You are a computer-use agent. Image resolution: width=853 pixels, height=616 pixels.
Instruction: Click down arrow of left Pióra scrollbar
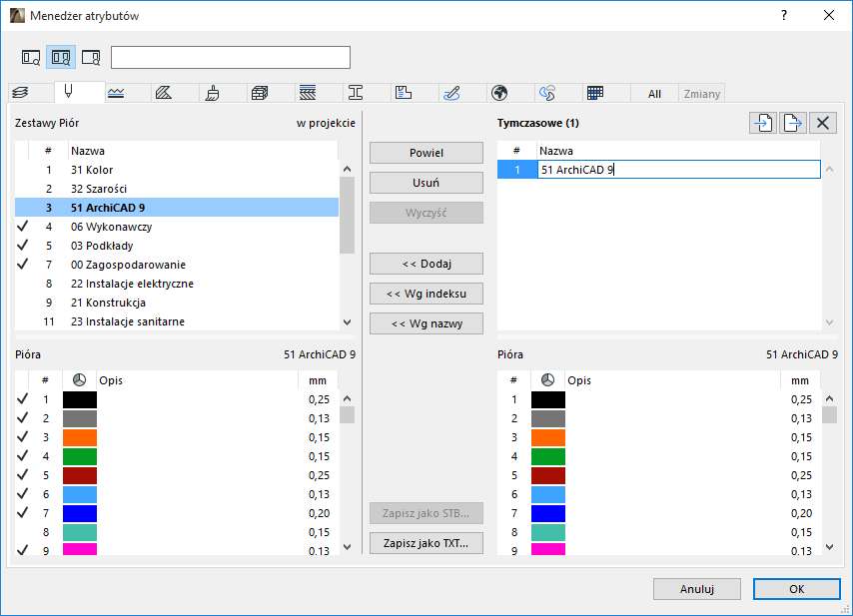[x=347, y=547]
